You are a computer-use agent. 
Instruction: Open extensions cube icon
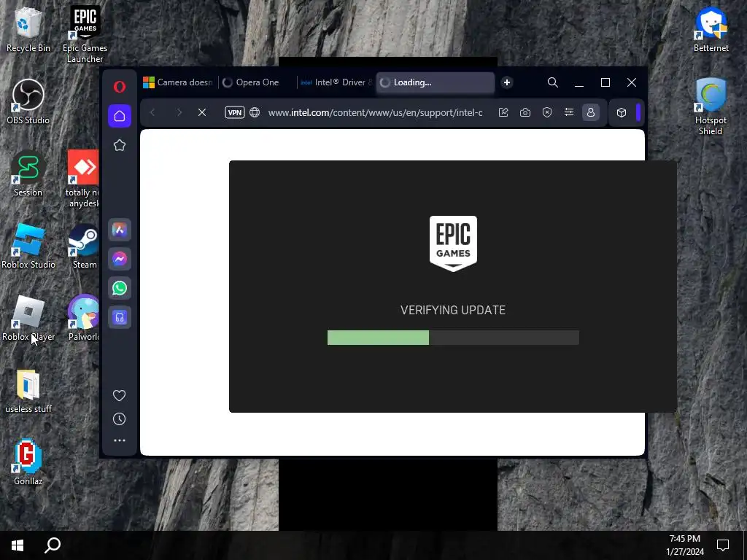(x=622, y=112)
